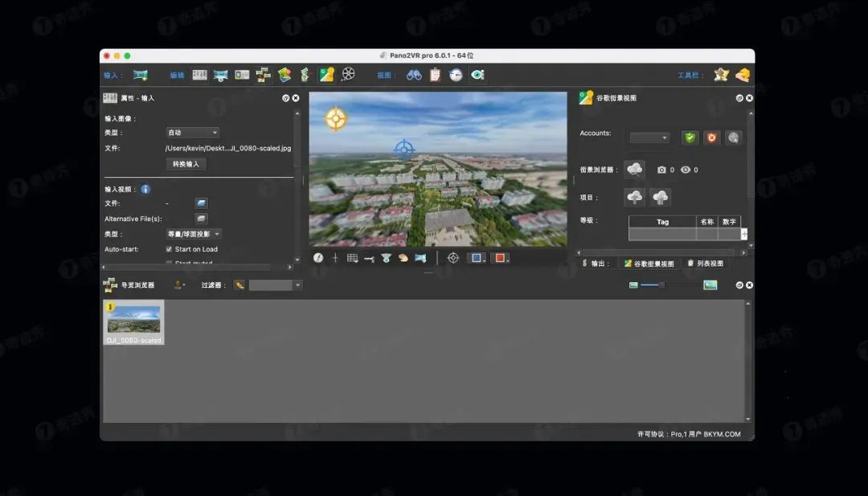Click the blue target hotspot in viewer
Image resolution: width=868 pixels, height=496 pixels.
(x=404, y=150)
